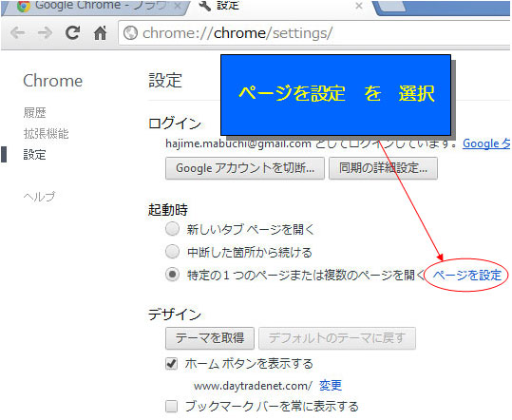
Task: Click 変更 link next to daytradenet URL
Action: (x=331, y=386)
